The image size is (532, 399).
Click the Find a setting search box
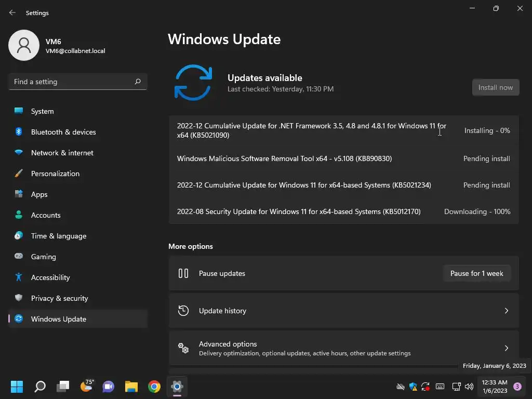click(x=78, y=82)
